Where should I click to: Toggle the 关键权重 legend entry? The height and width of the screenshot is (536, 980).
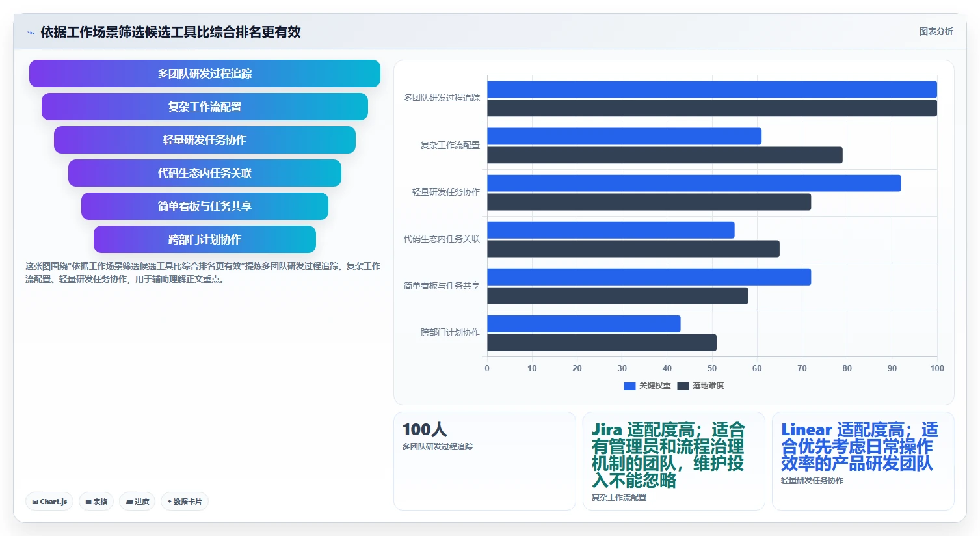(647, 386)
